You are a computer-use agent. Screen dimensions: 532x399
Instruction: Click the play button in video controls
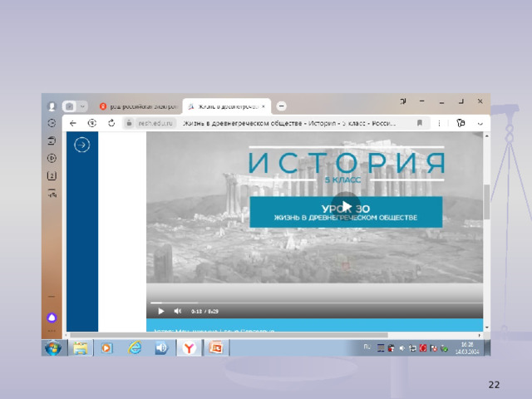[160, 311]
